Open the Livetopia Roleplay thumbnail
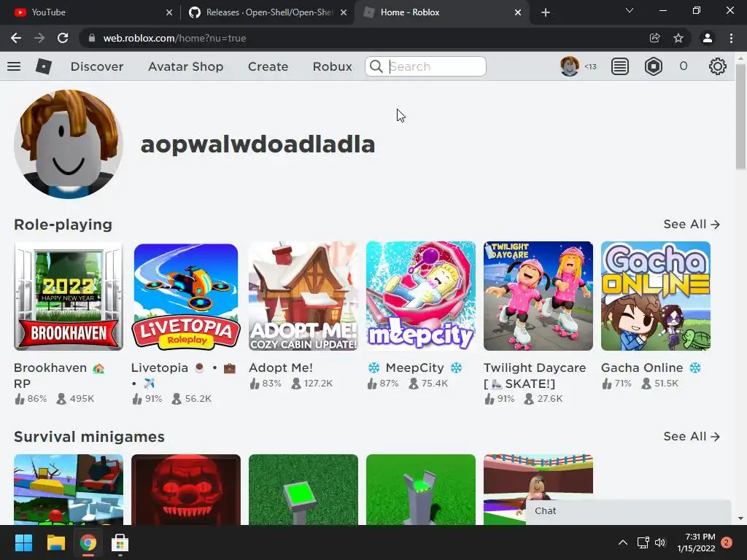The width and height of the screenshot is (747, 560). pyautogui.click(x=186, y=296)
